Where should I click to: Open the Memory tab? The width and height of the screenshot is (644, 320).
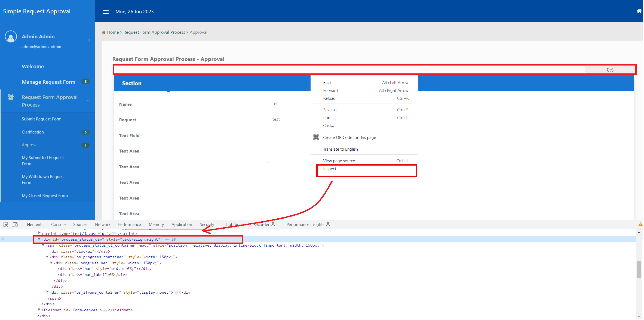pyautogui.click(x=156, y=225)
